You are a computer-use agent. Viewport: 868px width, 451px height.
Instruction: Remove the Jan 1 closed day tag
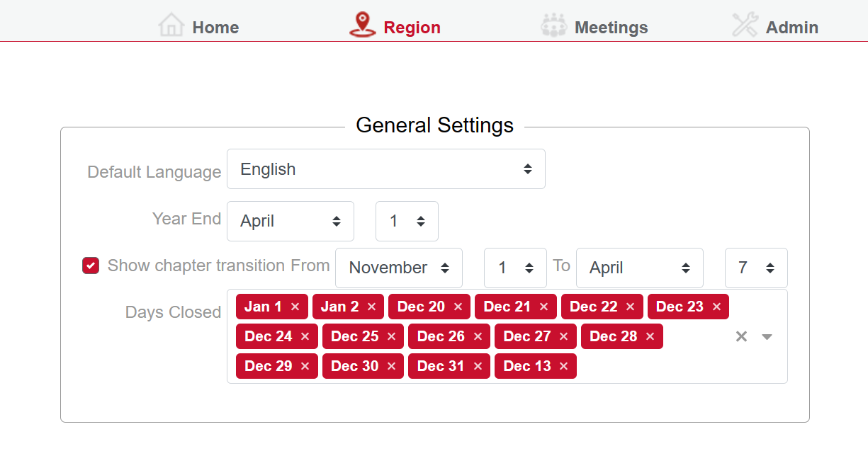tap(295, 307)
